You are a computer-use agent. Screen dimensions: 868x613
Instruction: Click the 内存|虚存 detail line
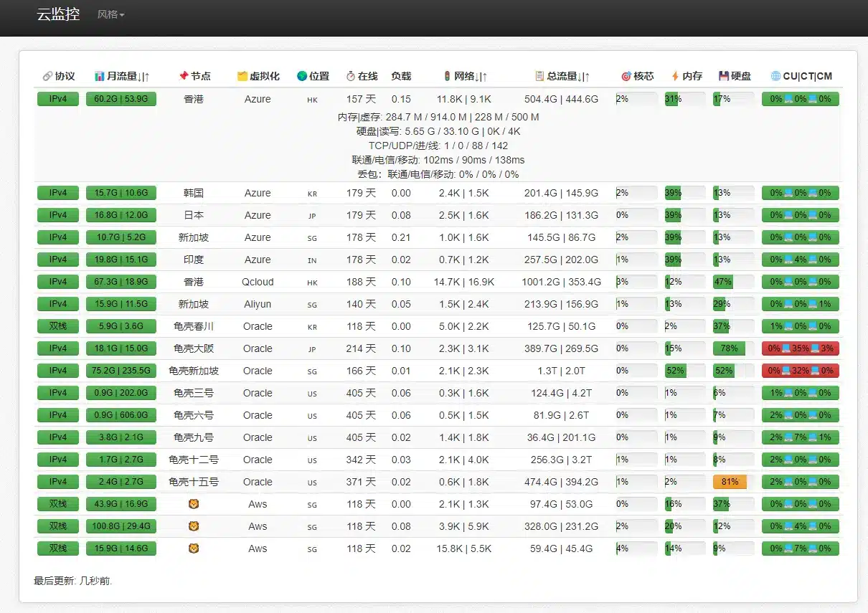[x=438, y=117]
